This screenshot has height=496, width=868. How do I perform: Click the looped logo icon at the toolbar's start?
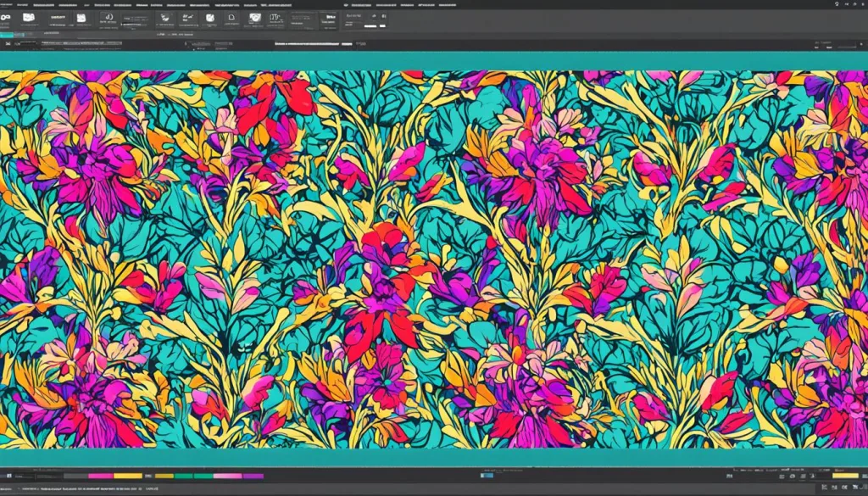(x=6, y=18)
